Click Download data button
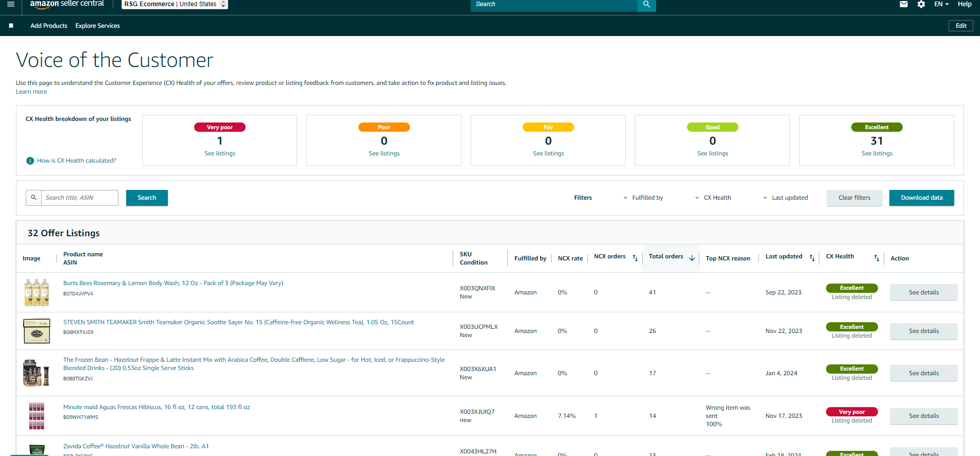The width and height of the screenshot is (980, 456). pos(922,198)
